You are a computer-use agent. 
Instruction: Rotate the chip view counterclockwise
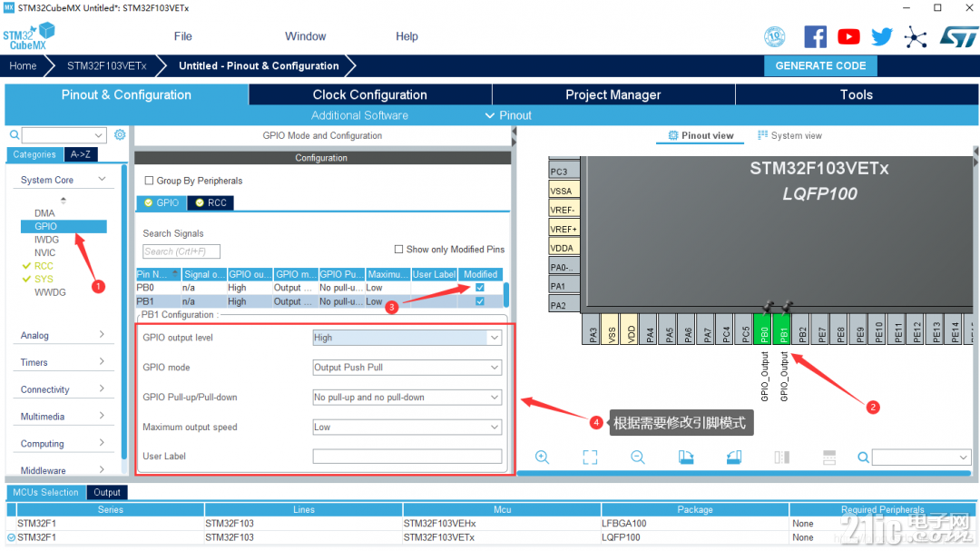[734, 458]
